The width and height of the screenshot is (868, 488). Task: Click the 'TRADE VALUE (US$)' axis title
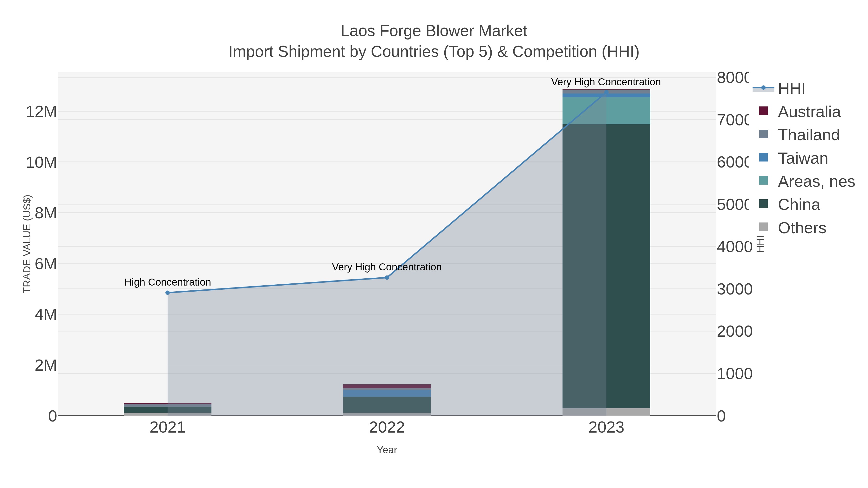coord(27,244)
